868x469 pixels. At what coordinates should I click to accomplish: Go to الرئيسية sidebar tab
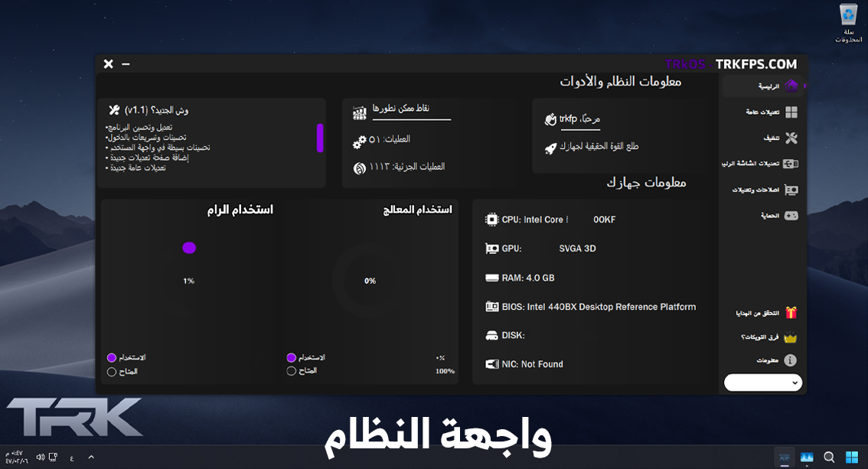coord(763,86)
